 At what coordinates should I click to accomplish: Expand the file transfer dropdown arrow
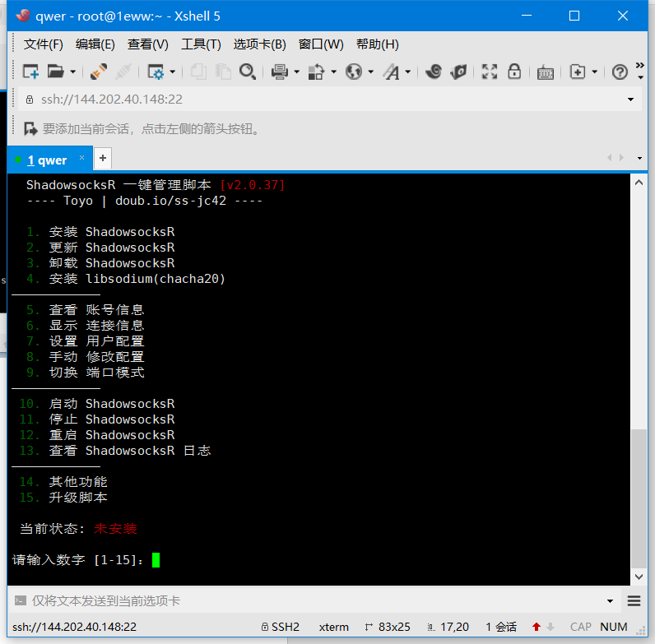[x=333, y=72]
